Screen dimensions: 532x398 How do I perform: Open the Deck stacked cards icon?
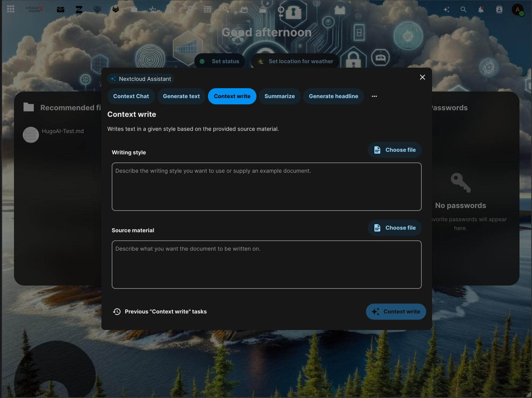point(263,10)
